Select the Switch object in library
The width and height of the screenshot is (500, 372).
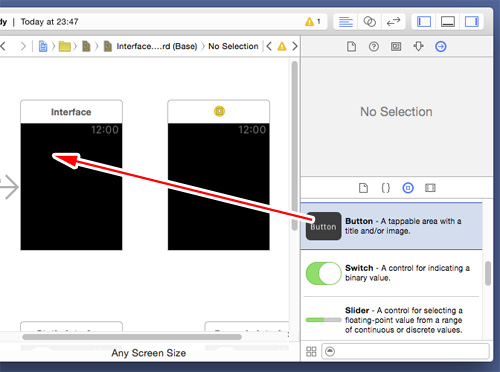tap(391, 273)
